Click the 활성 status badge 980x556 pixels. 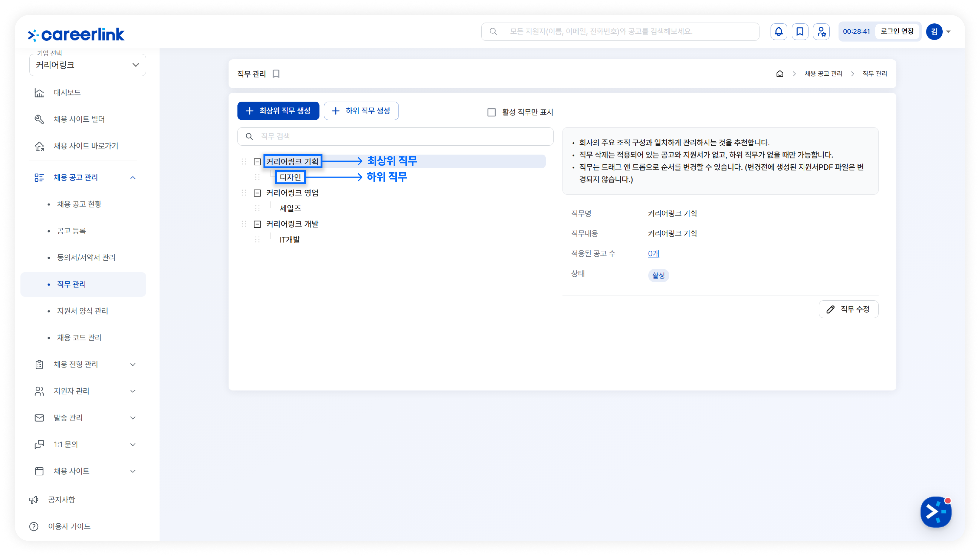(658, 276)
